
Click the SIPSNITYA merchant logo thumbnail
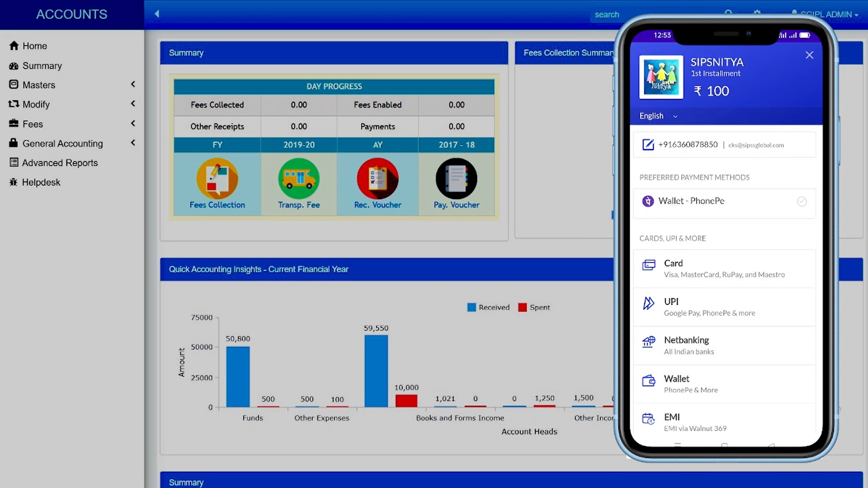pyautogui.click(x=661, y=77)
